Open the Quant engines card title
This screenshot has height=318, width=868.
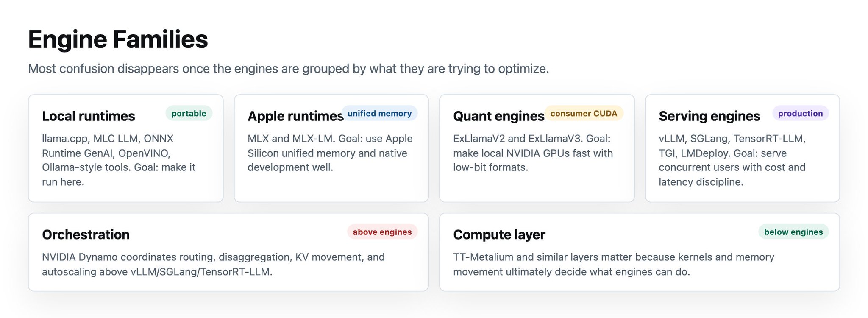tap(498, 116)
